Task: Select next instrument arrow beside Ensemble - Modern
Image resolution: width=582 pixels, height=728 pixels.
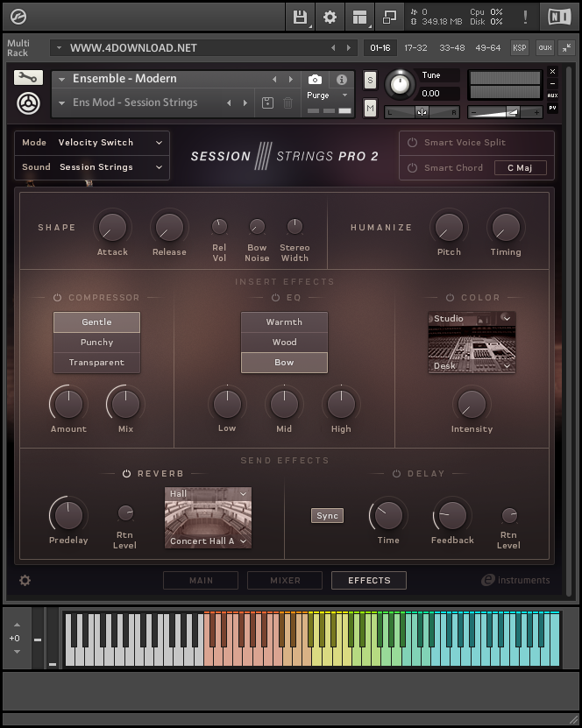Action: [291, 80]
